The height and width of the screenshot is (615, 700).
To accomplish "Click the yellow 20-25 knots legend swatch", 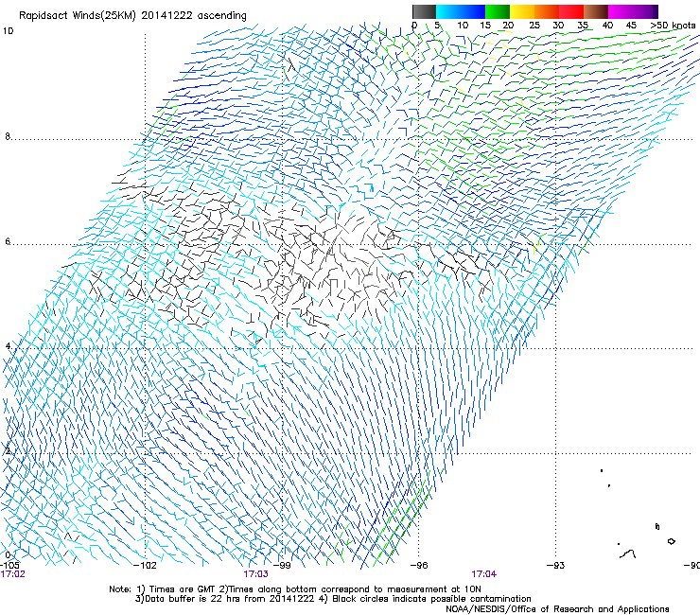I will tap(522, 11).
